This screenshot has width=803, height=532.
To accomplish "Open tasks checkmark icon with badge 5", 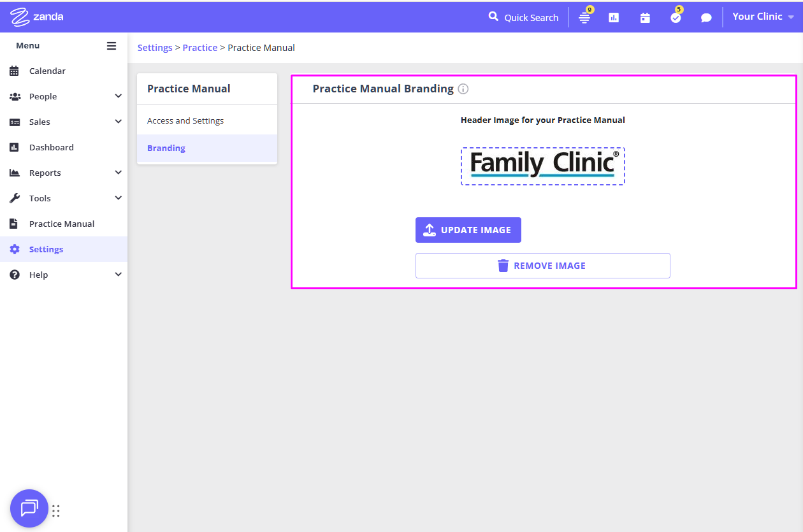I will click(676, 18).
